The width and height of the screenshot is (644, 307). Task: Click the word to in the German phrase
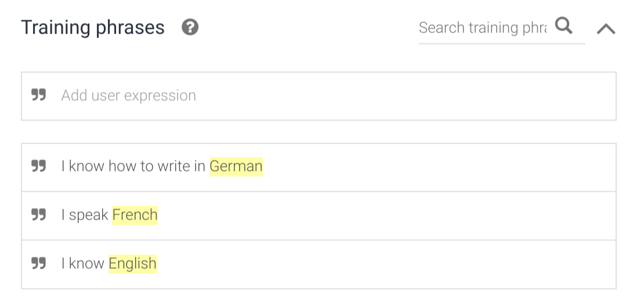pos(145,167)
